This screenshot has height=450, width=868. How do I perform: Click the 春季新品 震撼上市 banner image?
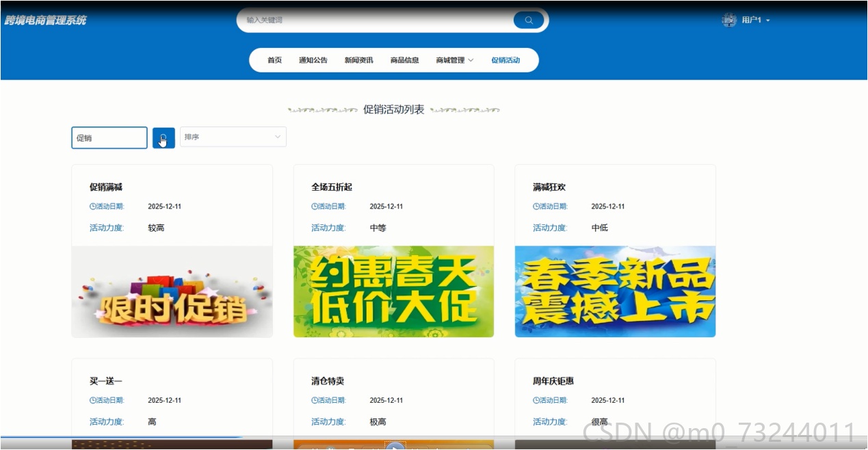[616, 292]
